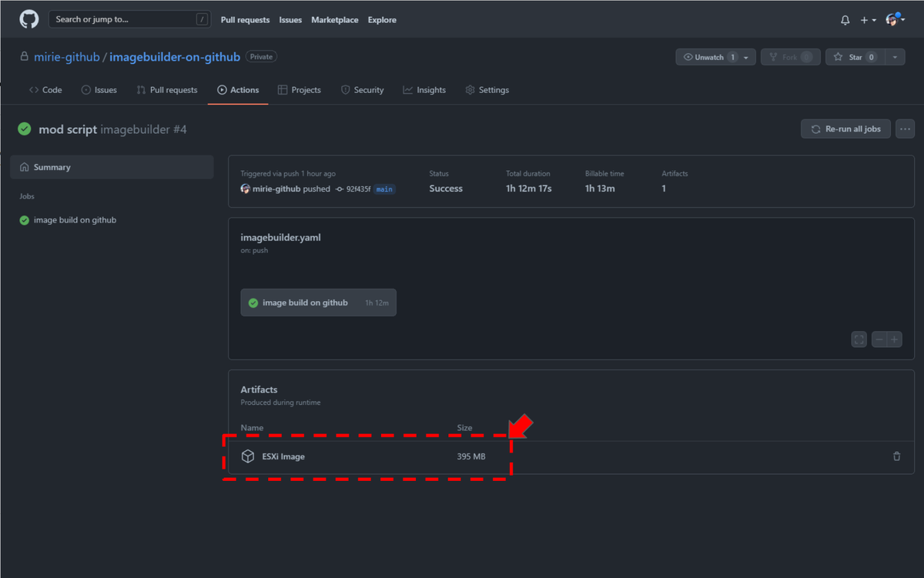Image resolution: width=924 pixels, height=578 pixels.
Task: Open the workflow run three-dot menu
Action: click(x=905, y=129)
